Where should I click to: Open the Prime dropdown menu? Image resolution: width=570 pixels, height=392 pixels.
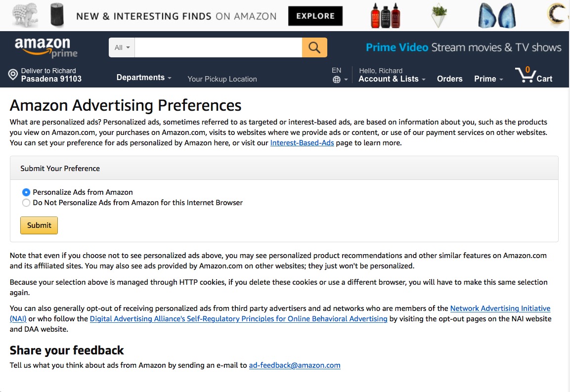pyautogui.click(x=488, y=79)
